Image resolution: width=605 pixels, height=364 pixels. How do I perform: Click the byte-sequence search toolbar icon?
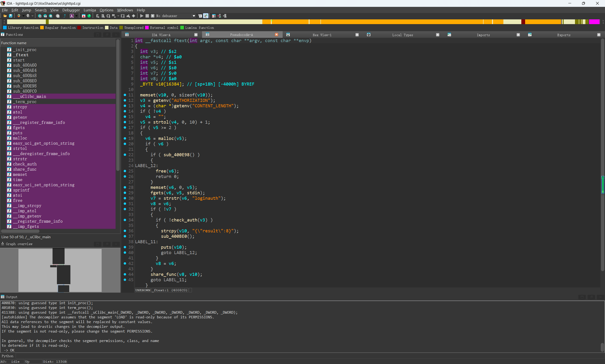point(51,16)
